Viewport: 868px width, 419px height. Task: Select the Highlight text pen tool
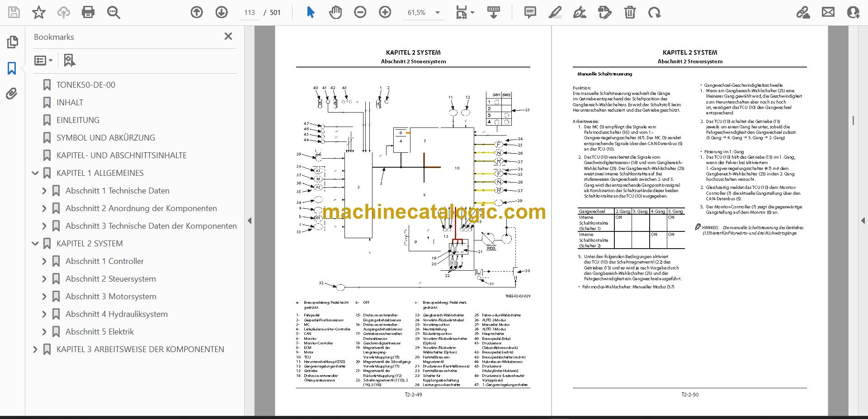point(555,12)
